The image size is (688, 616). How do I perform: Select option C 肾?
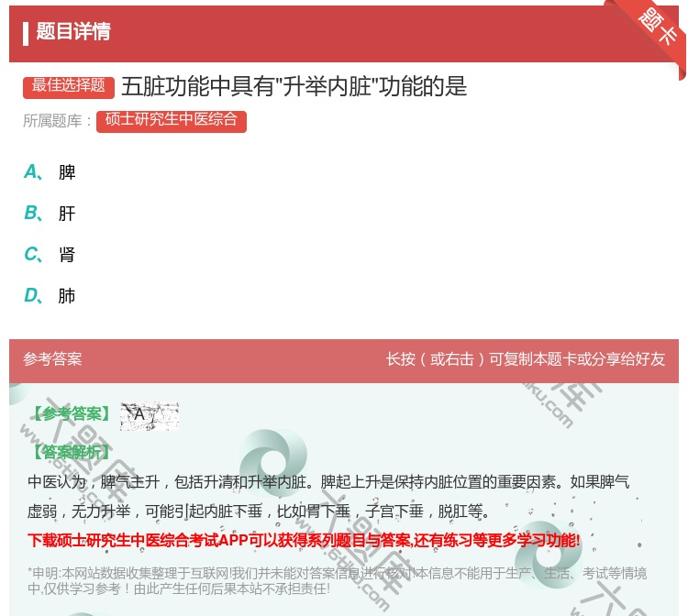pyautogui.click(x=50, y=254)
